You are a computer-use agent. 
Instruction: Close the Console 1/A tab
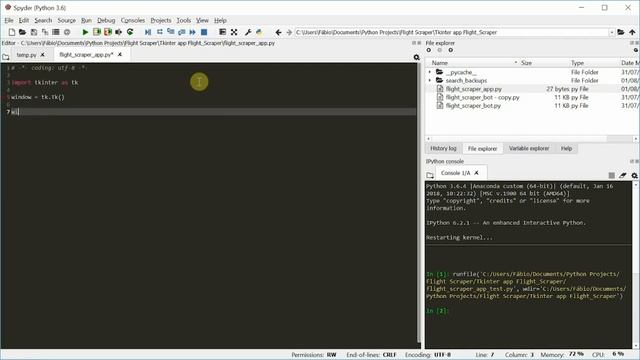click(476, 173)
